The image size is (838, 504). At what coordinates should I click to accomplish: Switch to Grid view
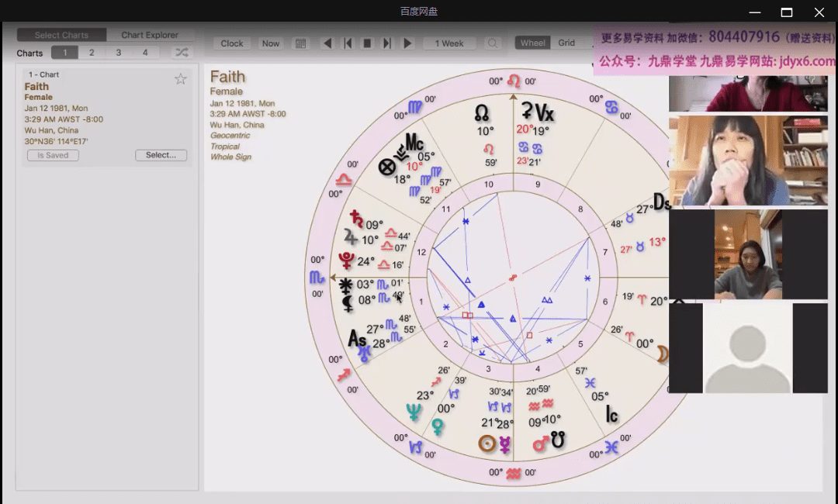(x=567, y=43)
